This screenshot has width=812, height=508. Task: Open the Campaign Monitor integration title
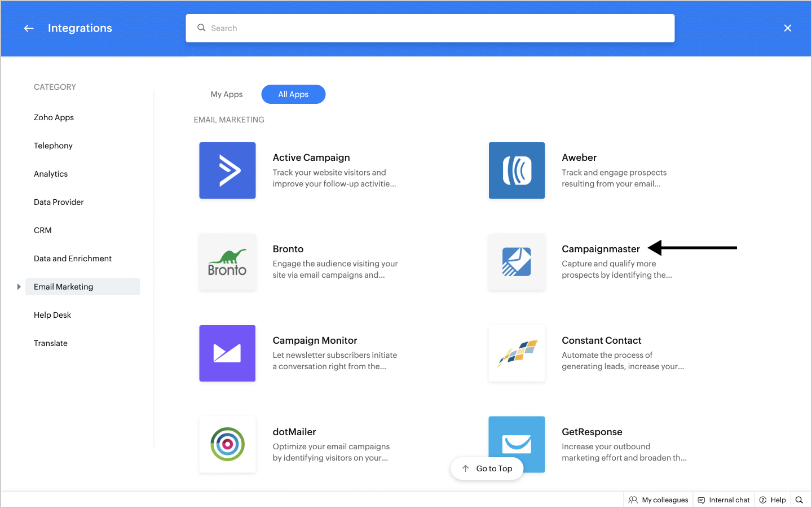click(x=315, y=340)
